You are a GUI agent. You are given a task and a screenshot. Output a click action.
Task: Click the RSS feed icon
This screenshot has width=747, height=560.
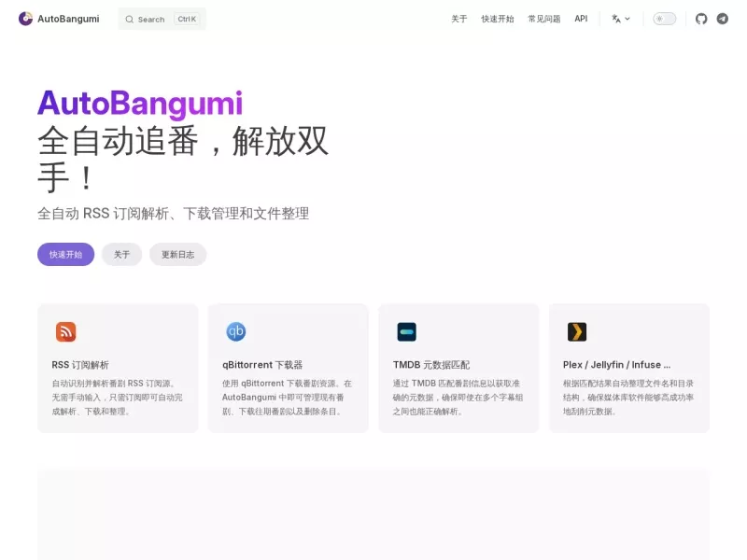[x=65, y=331]
